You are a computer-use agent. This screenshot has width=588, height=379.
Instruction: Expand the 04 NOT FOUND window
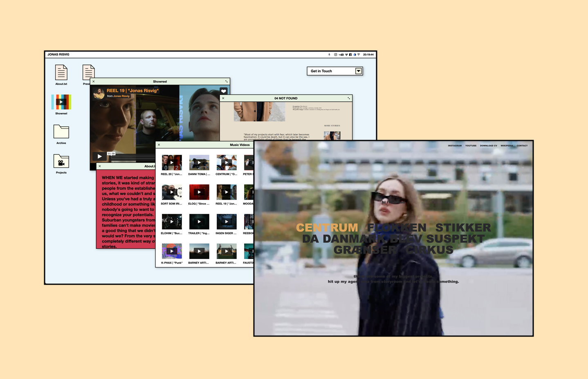(349, 98)
